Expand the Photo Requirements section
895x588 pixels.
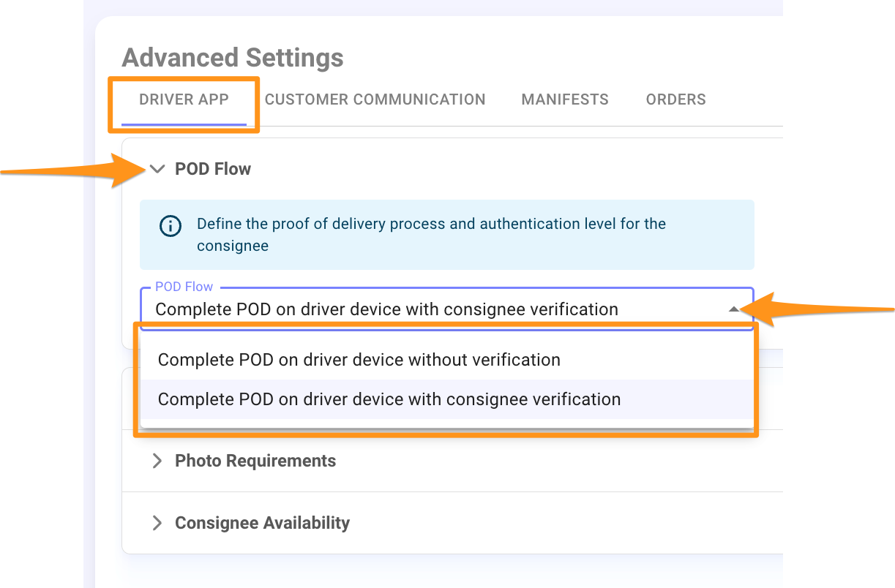[157, 461]
